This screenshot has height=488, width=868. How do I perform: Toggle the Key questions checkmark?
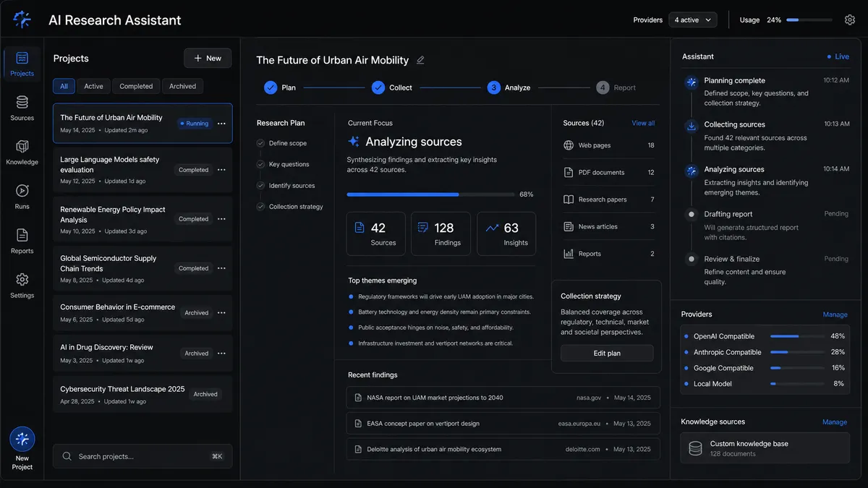coord(260,164)
